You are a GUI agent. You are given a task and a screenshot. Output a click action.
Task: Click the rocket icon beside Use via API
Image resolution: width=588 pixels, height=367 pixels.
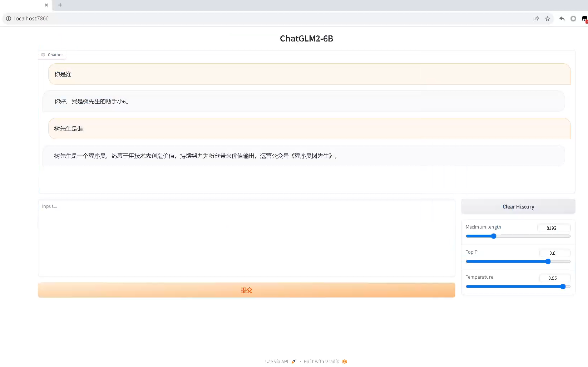pyautogui.click(x=293, y=361)
